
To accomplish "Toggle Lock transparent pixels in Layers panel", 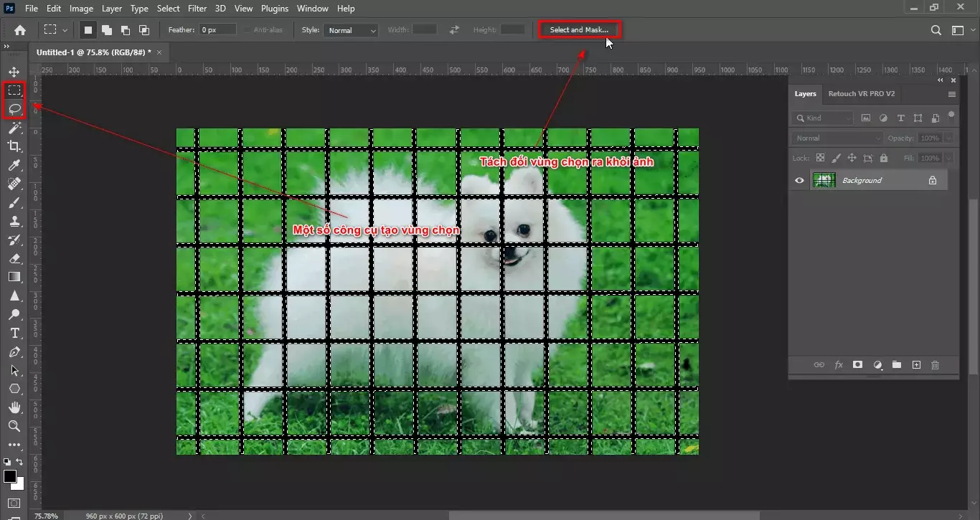I will tap(820, 157).
